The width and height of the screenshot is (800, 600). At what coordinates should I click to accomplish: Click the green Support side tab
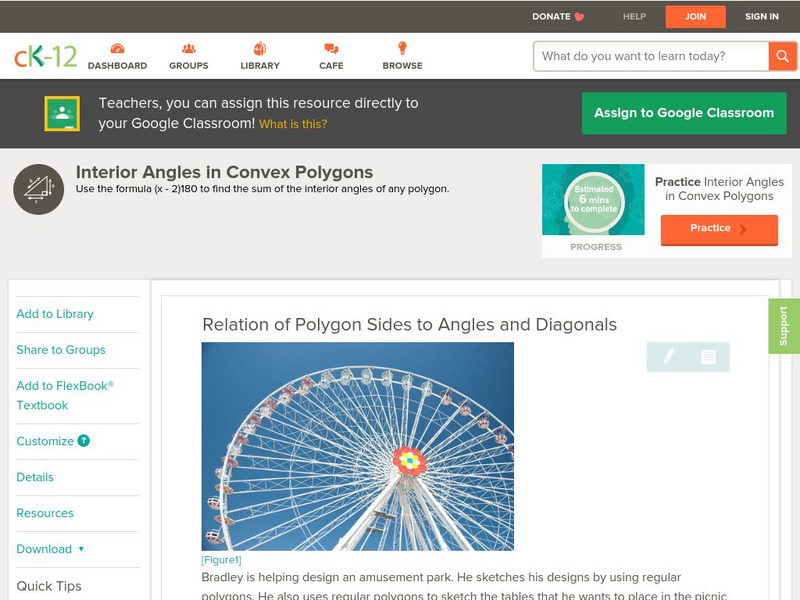point(784,326)
